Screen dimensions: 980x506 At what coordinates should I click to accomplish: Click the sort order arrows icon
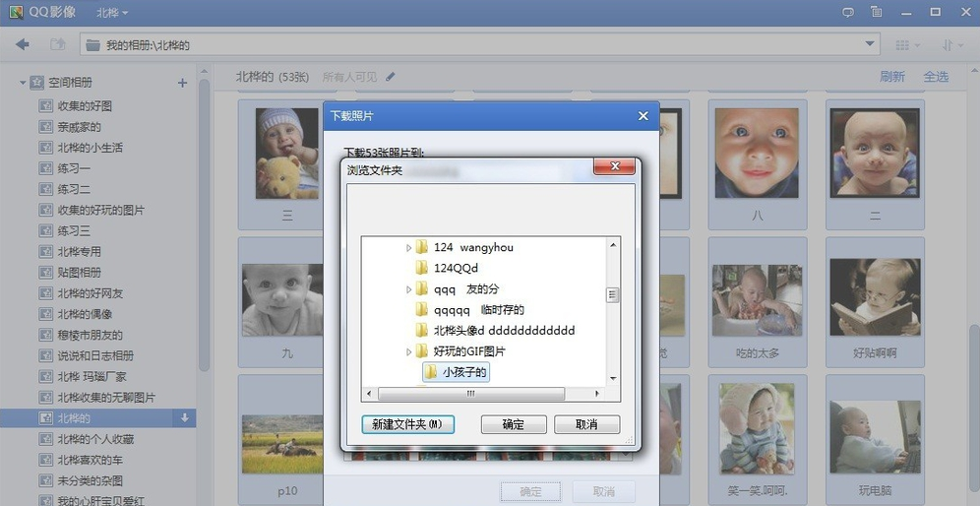(x=948, y=45)
